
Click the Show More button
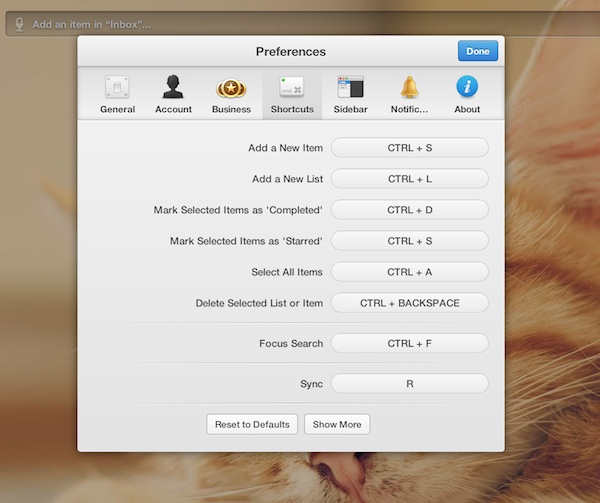point(337,424)
